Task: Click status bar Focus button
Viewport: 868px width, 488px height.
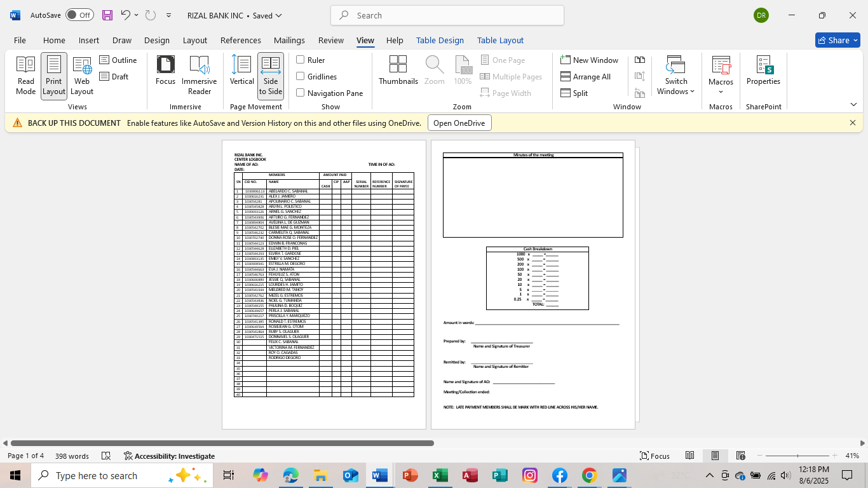Action: point(654,456)
